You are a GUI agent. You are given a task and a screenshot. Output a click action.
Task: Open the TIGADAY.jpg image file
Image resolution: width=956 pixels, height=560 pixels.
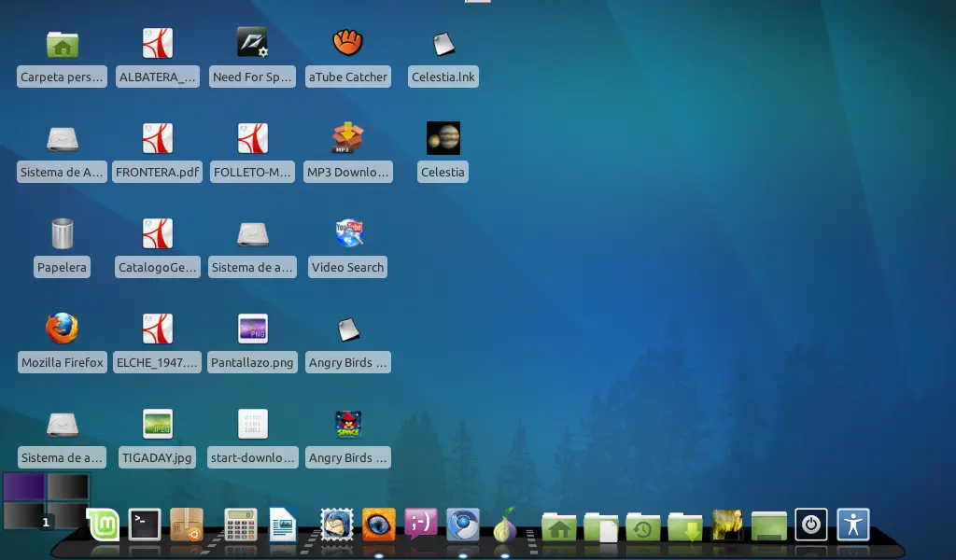point(157,424)
